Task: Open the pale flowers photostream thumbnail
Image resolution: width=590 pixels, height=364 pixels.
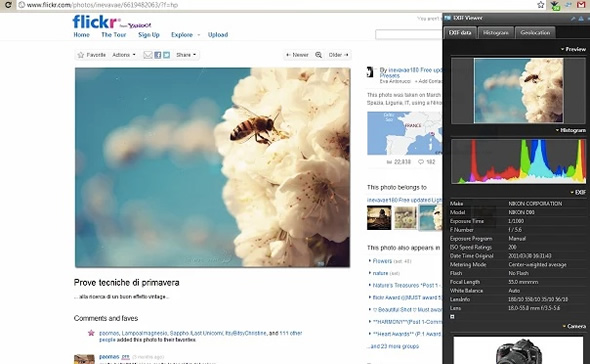Action: (405, 218)
